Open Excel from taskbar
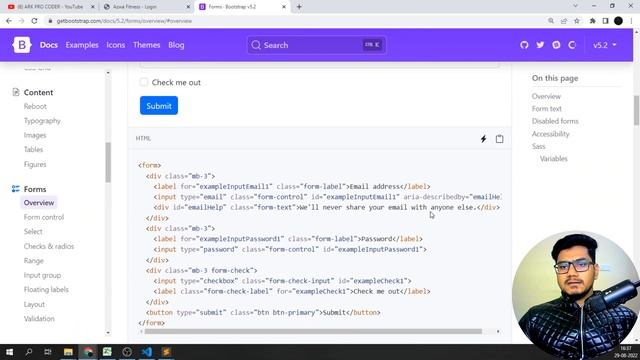640x360 pixels. point(107,351)
